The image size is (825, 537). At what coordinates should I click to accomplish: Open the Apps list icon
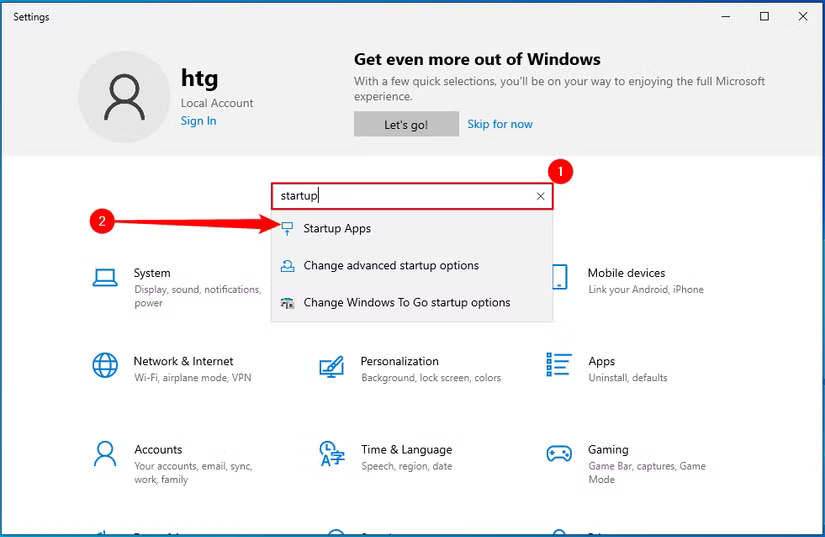tap(559, 366)
